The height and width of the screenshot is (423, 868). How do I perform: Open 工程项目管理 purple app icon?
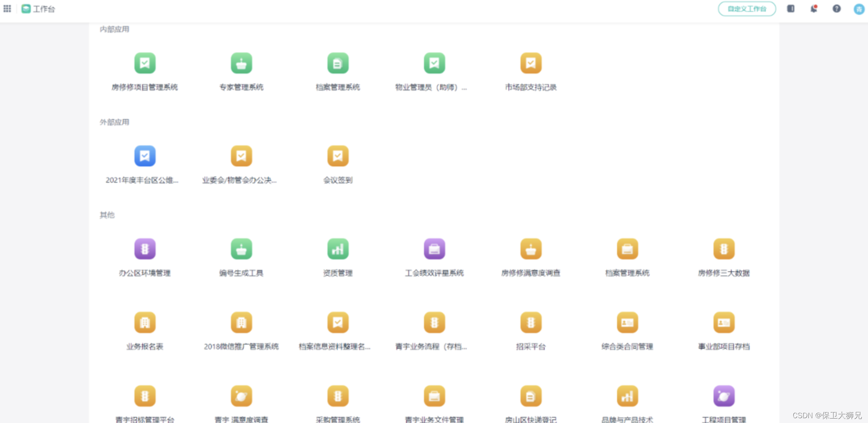pyautogui.click(x=724, y=396)
